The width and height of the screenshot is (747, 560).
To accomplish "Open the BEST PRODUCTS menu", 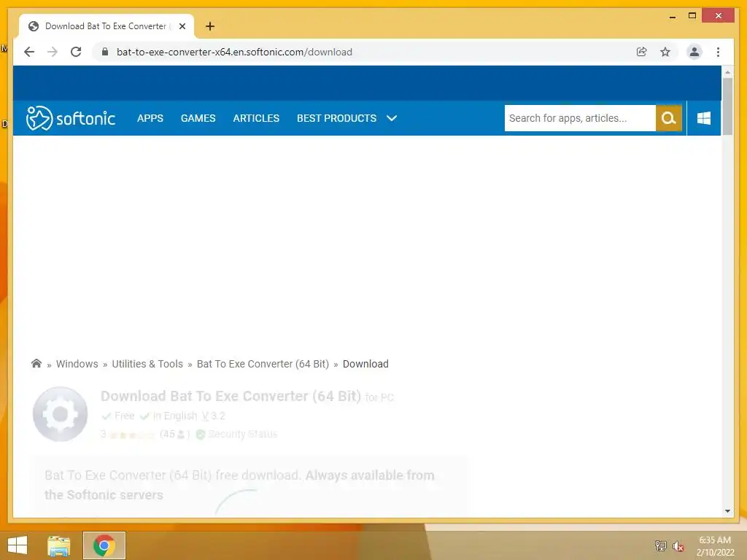I will click(x=337, y=118).
